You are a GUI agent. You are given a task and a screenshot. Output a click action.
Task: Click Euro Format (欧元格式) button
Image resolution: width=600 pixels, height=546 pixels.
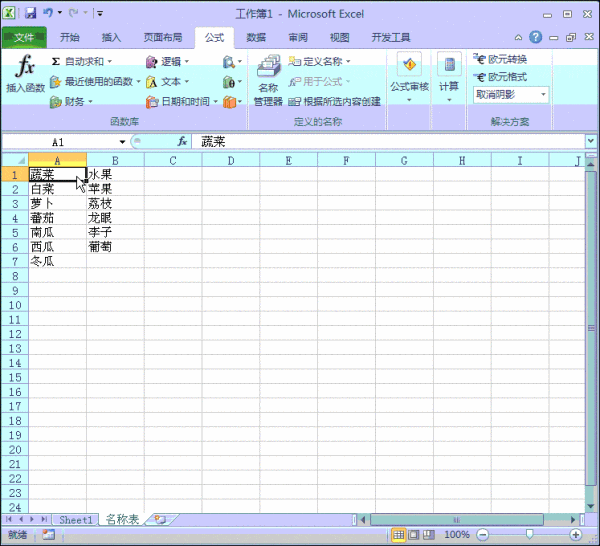coord(500,77)
